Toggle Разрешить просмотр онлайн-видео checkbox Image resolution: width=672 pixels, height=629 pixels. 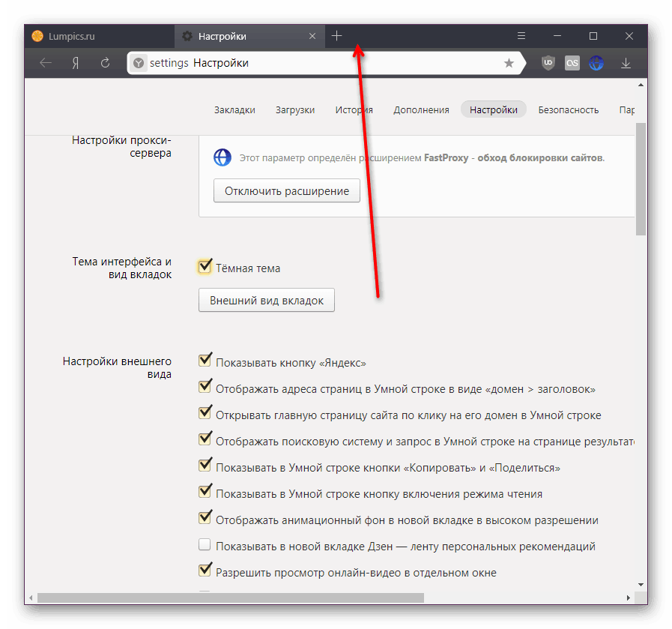pyautogui.click(x=205, y=571)
